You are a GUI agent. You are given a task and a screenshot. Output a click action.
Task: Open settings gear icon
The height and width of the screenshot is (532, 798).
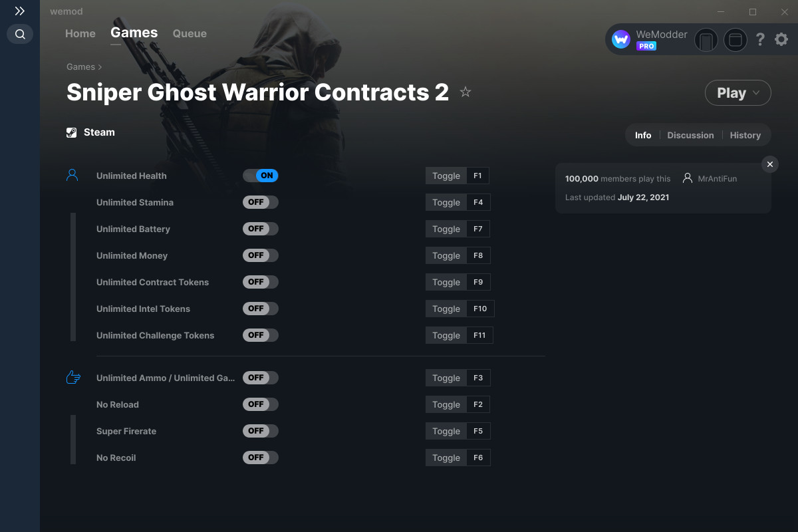781,40
